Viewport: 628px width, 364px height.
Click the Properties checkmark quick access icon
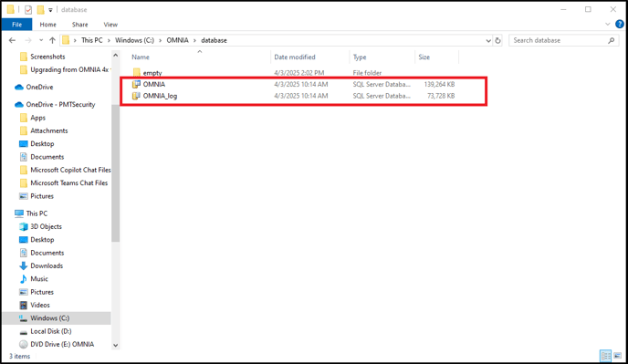pos(28,10)
